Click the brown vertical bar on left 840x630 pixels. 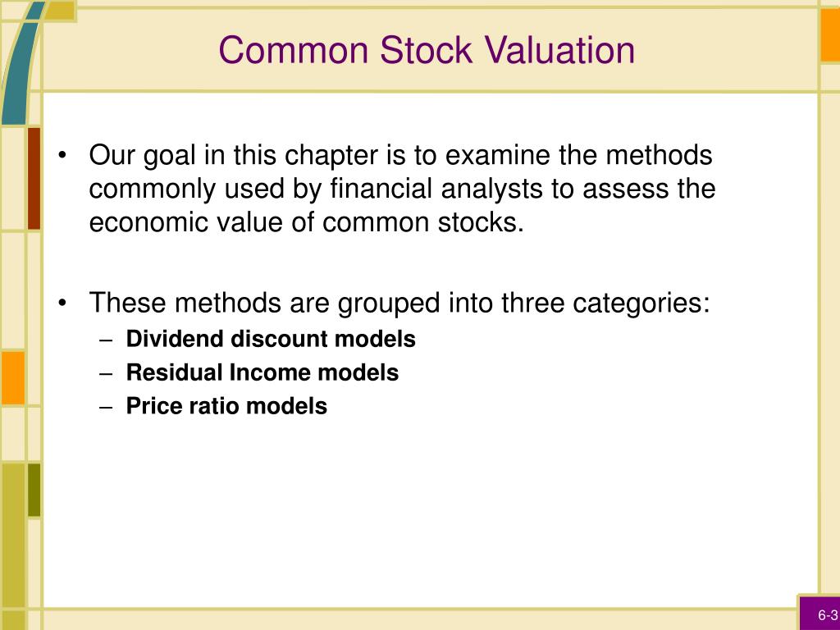34,178
